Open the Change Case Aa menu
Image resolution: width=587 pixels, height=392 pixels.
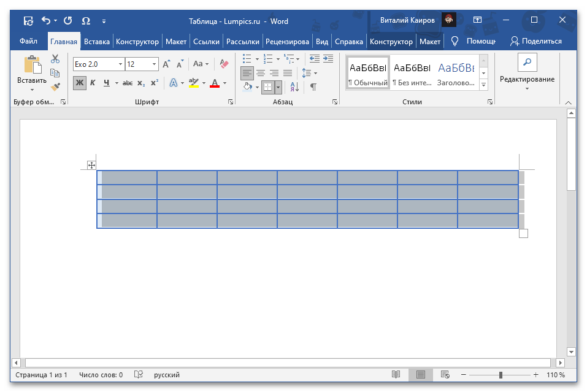point(201,64)
